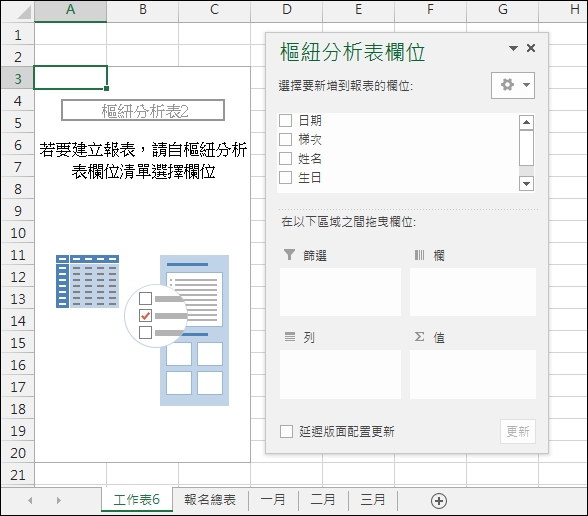
Task: Click the 列 drop area box
Action: [x=340, y=374]
